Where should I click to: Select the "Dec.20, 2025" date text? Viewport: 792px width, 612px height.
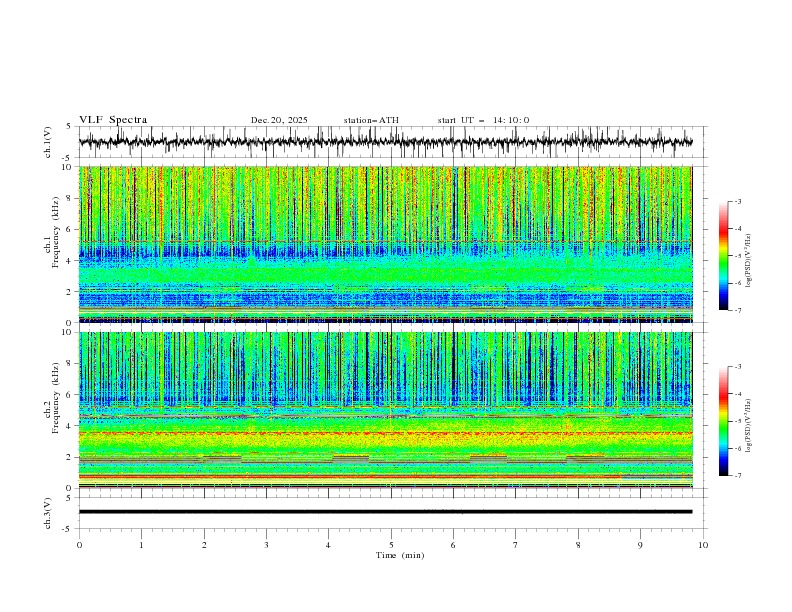coord(279,120)
